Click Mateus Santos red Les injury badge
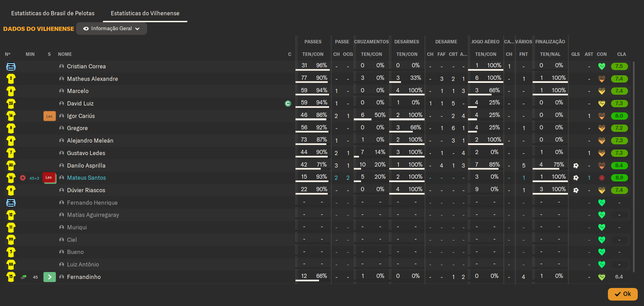 49,178
